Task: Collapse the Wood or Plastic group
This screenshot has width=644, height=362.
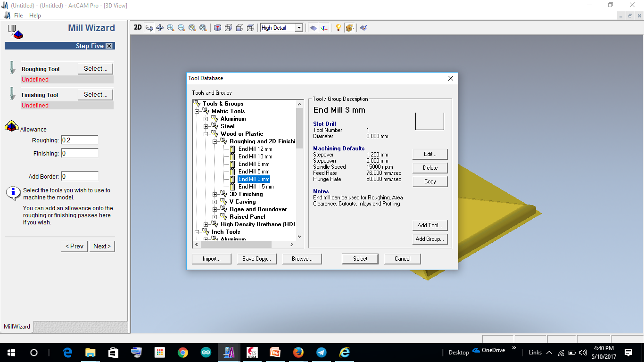Action: (x=206, y=134)
